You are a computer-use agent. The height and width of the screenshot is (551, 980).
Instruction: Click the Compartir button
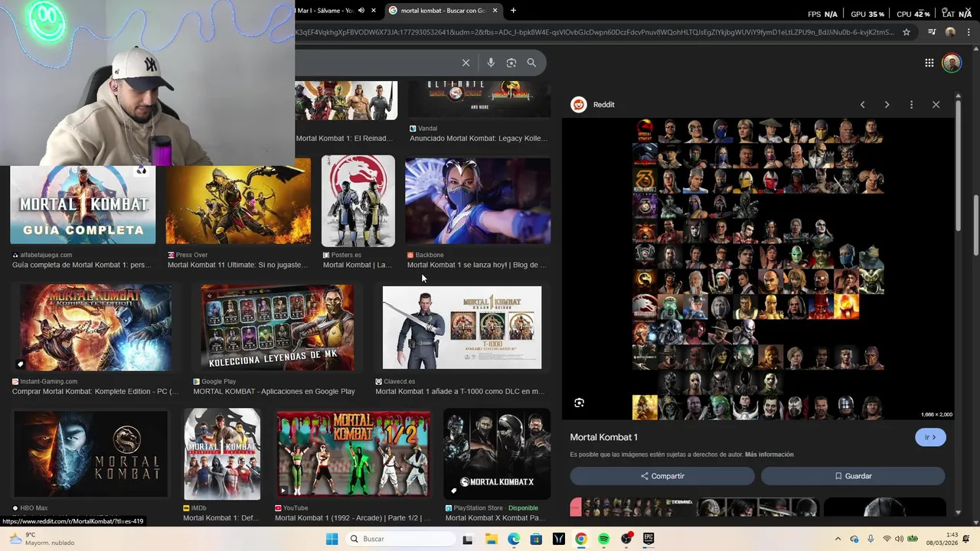click(x=662, y=476)
